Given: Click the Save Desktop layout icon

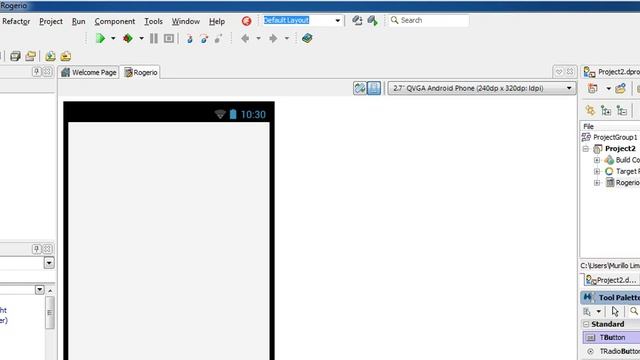Looking at the screenshot, I should (358, 20).
